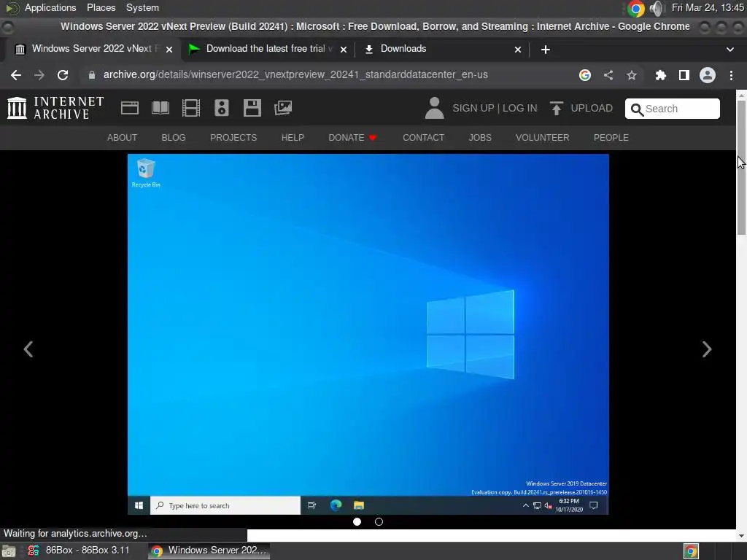
Task: Expand the tab search dropdown arrow
Action: 729,50
